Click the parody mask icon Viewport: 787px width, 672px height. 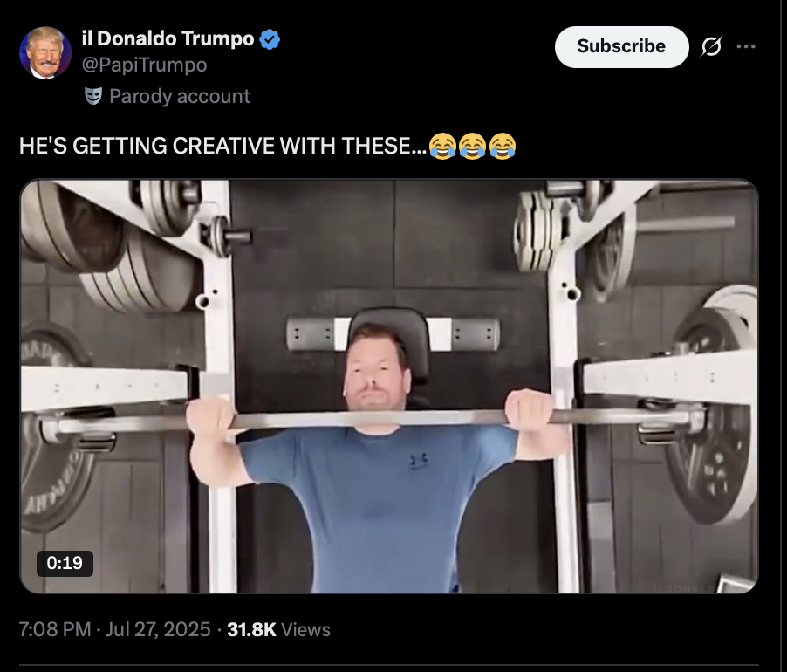(x=93, y=96)
